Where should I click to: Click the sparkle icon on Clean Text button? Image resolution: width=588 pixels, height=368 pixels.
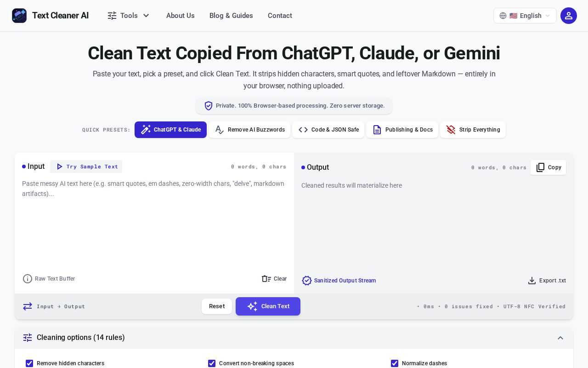point(252,306)
